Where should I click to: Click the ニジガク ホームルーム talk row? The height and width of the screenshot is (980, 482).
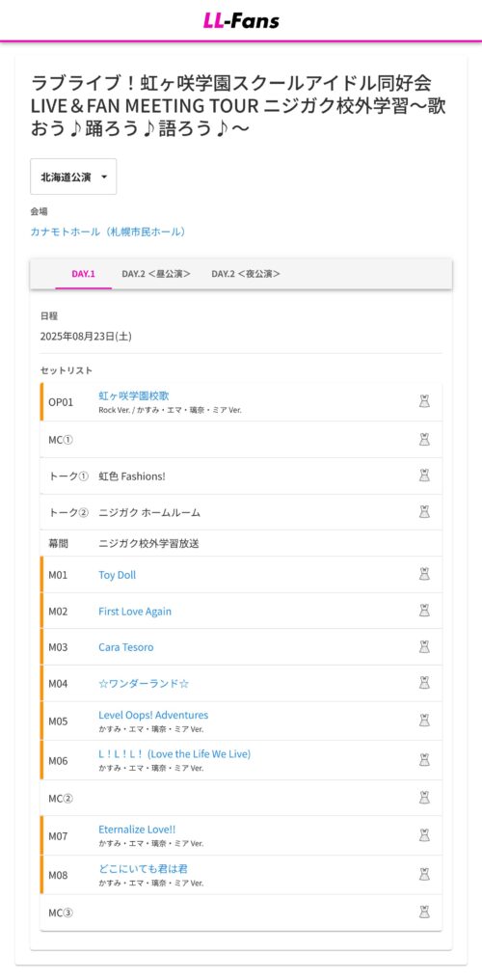[x=241, y=512]
